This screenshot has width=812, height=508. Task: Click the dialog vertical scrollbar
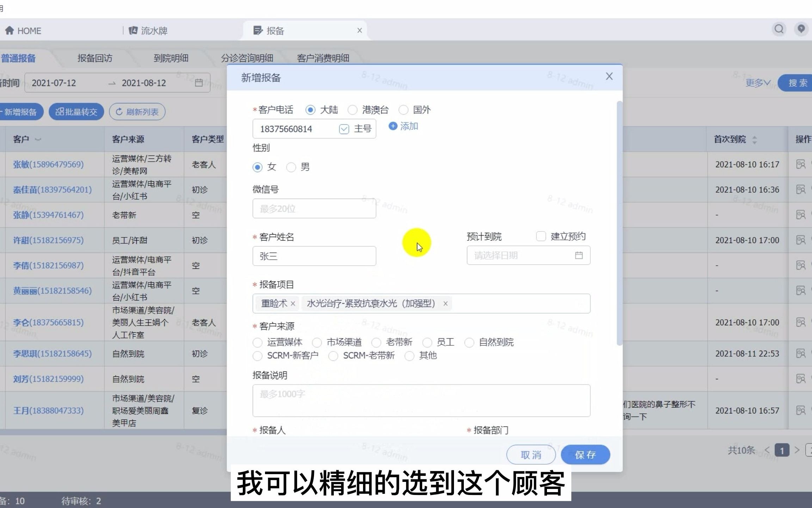pos(619,223)
